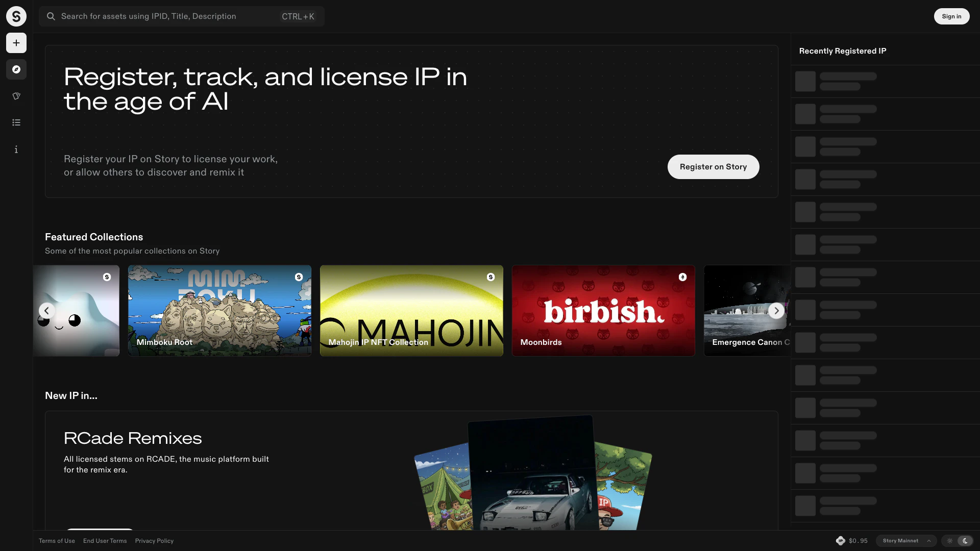Focus the asset search input field
Viewport: 980px width, 551px height.
click(168, 16)
